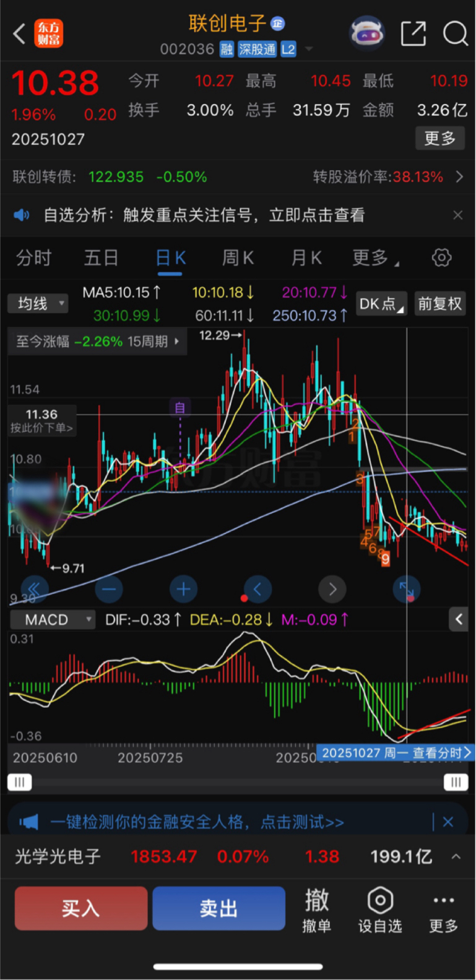Move chart cursor right with arrow
The width and height of the screenshot is (476, 980).
(x=332, y=589)
